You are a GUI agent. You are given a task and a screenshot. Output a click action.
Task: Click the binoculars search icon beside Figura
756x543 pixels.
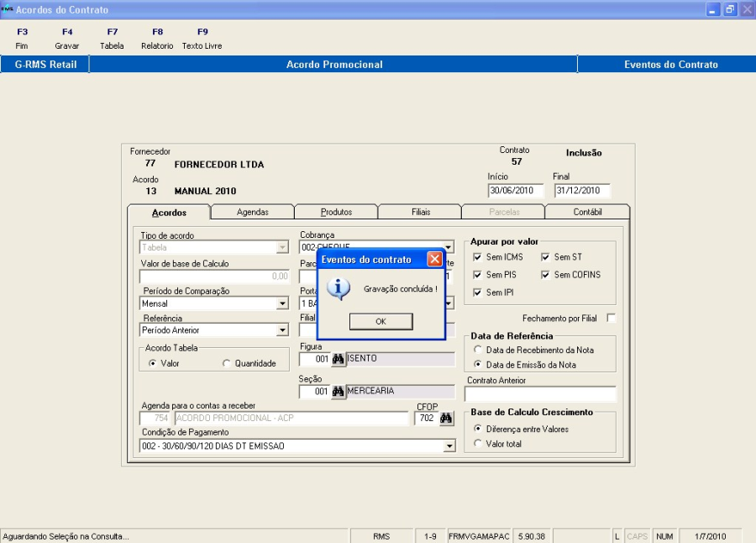[339, 359]
